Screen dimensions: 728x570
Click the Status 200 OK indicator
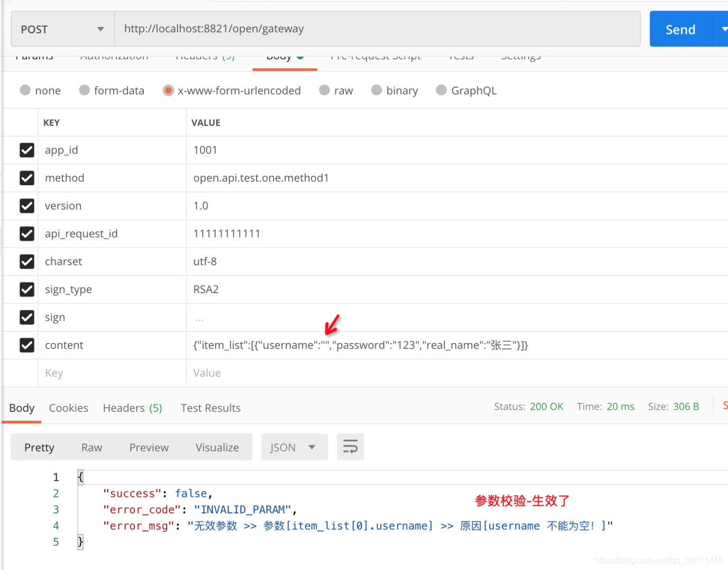pos(529,406)
